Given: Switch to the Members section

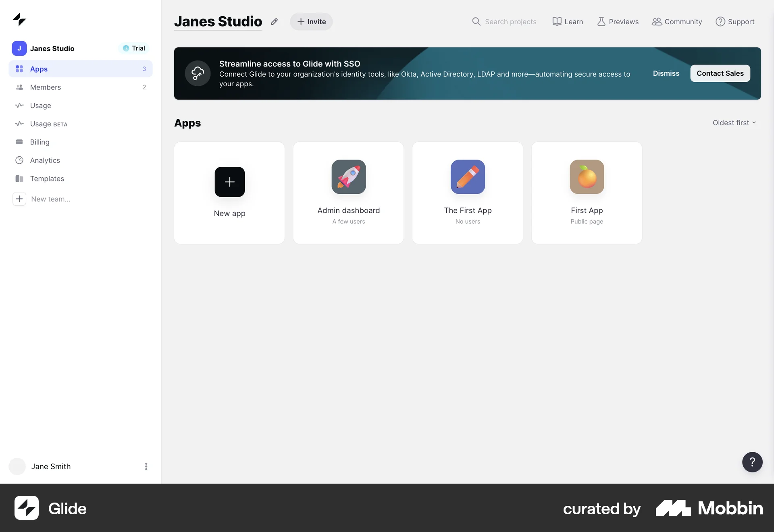Looking at the screenshot, I should 44,87.
